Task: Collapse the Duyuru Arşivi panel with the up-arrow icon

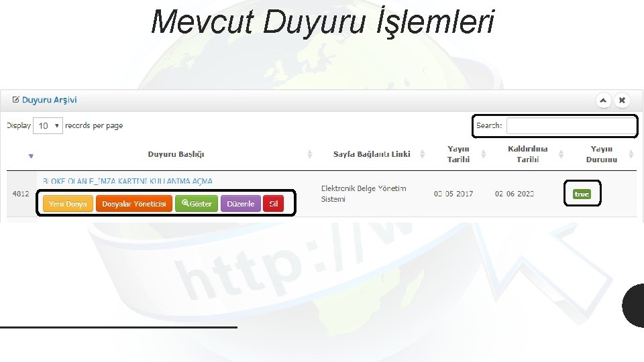Action: point(603,101)
